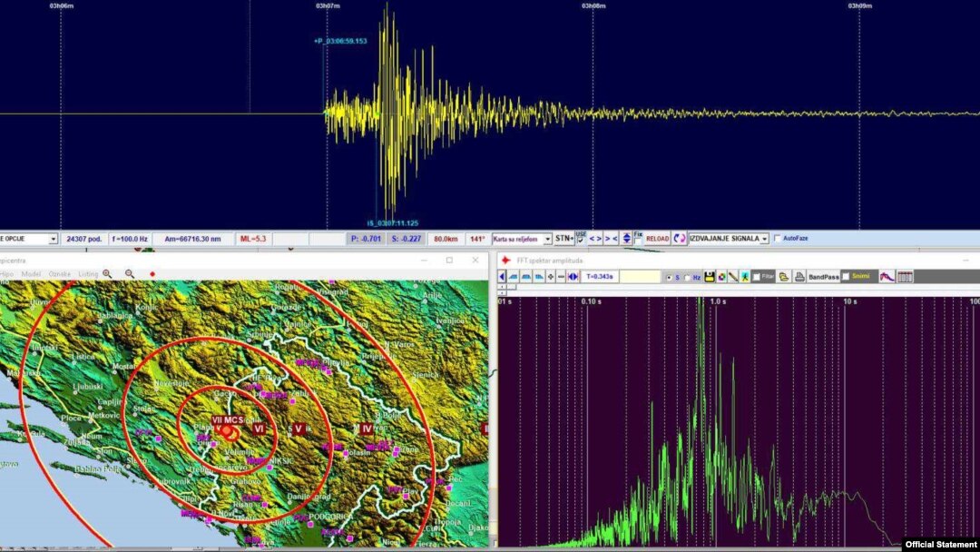This screenshot has height=552, width=980.
Task: Click the Am=66716.30 nm amplitude readout
Action: click(192, 239)
